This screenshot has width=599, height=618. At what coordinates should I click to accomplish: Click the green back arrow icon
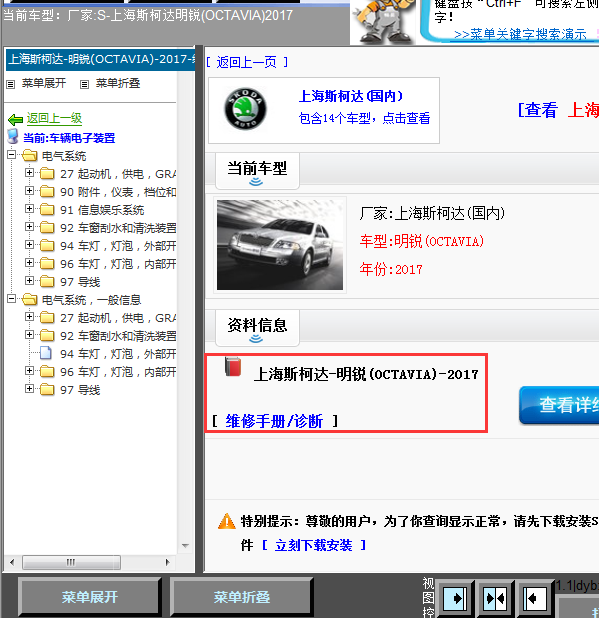click(x=15, y=119)
